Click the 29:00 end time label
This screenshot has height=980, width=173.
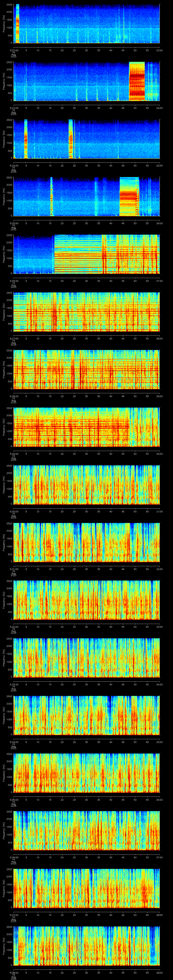(x=159, y=396)
